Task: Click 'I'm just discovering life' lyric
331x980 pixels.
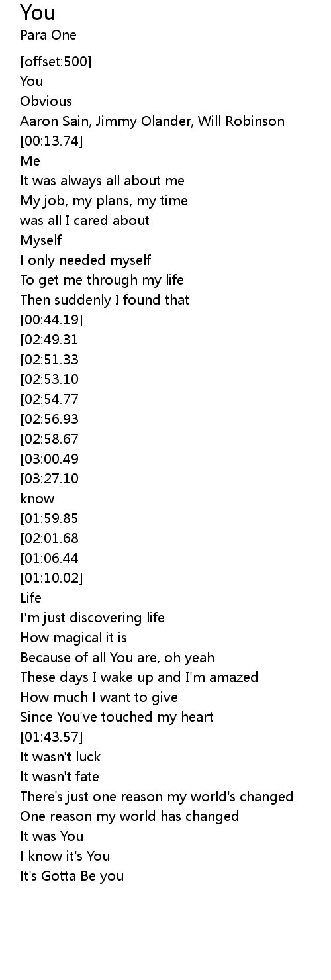Action: click(x=93, y=618)
